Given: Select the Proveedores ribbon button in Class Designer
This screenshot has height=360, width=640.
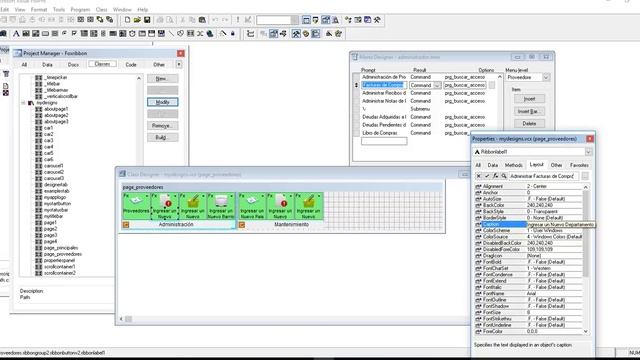Looking at the screenshot, I should (x=136, y=206).
